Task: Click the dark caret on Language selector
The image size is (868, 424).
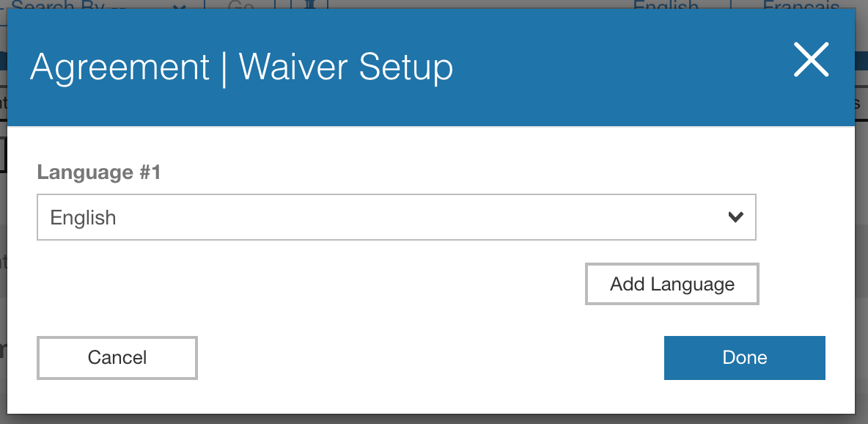Action: pyautogui.click(x=736, y=217)
